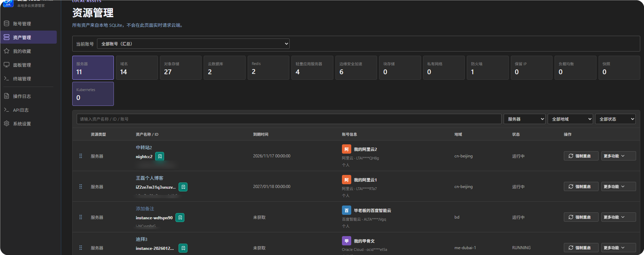Expand 更多功能 for the instance-wdtspn90 row

[619, 217]
